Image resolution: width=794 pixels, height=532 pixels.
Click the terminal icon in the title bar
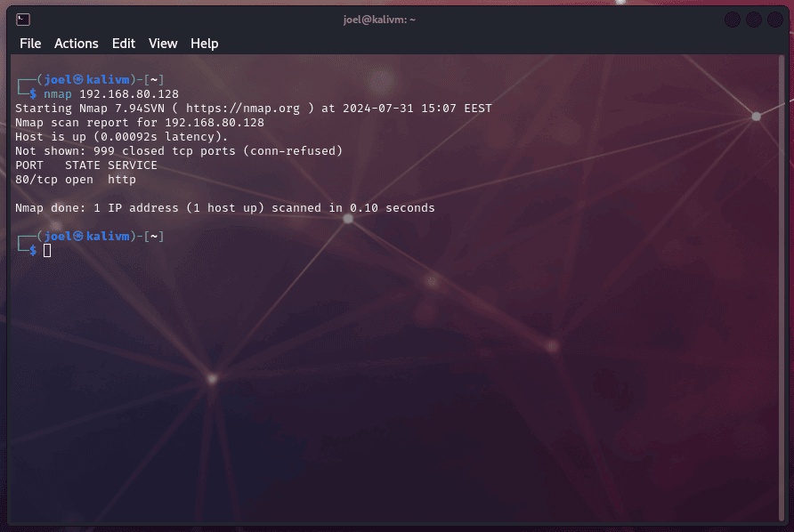tap(22, 18)
